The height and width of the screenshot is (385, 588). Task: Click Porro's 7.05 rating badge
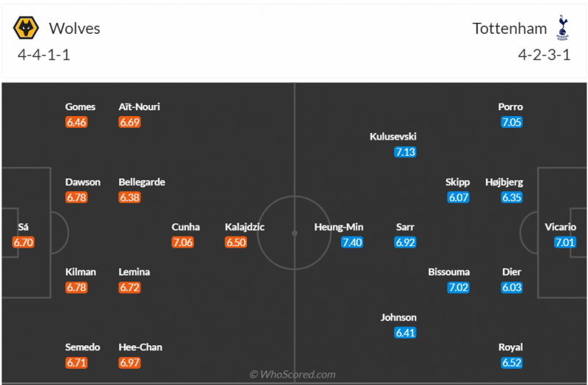click(512, 122)
